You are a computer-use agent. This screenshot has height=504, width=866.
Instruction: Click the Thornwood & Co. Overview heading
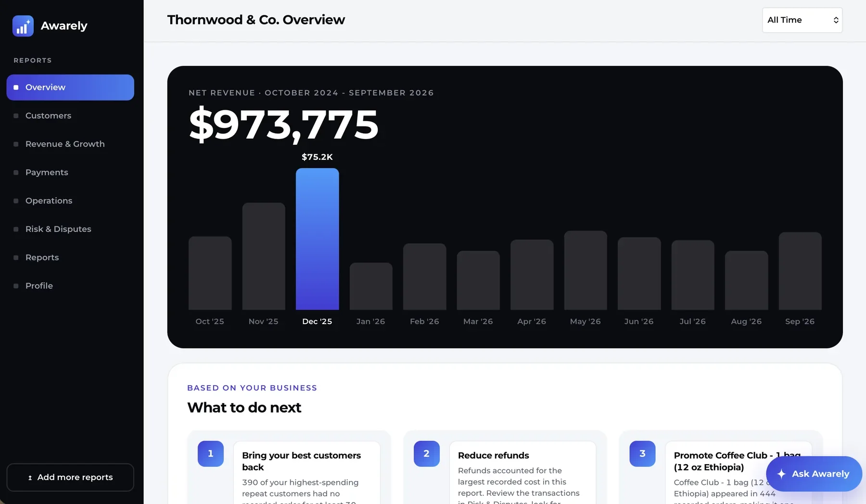pyautogui.click(x=256, y=20)
